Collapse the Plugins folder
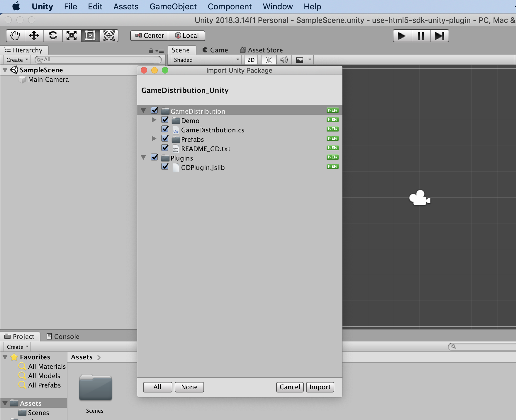This screenshot has height=420, width=516. 143,158
